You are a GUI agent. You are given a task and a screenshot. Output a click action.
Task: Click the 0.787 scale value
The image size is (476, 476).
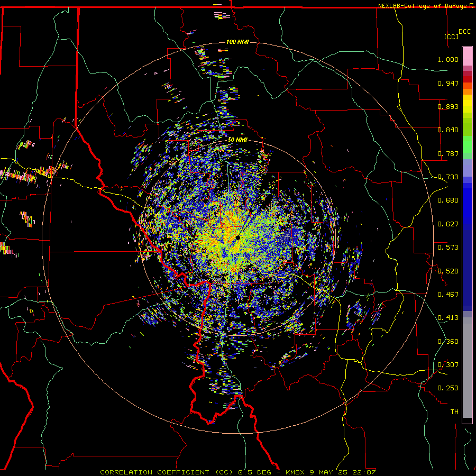pos(448,153)
